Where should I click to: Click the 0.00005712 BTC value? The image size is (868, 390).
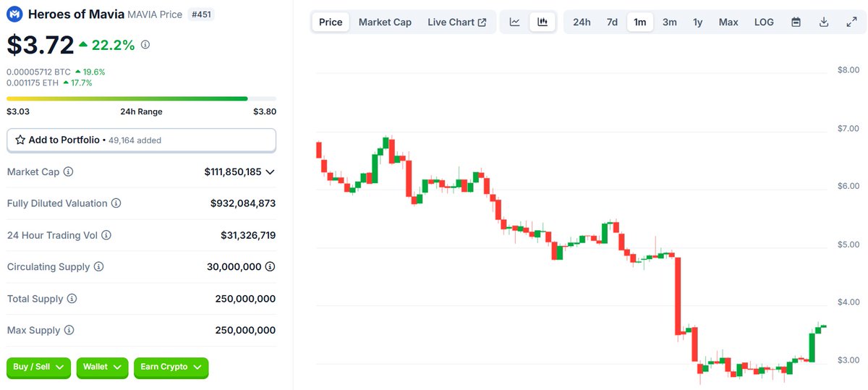tap(39, 72)
